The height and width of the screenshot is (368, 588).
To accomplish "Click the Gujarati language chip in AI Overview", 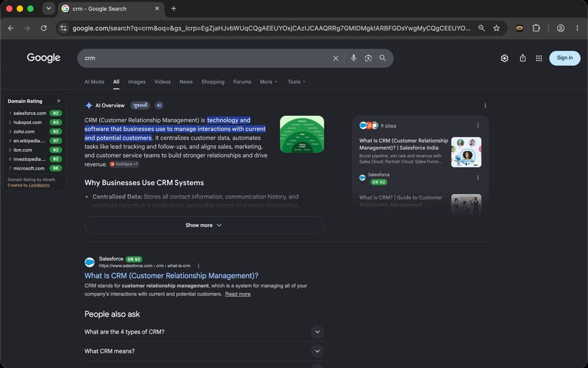I will pos(140,105).
